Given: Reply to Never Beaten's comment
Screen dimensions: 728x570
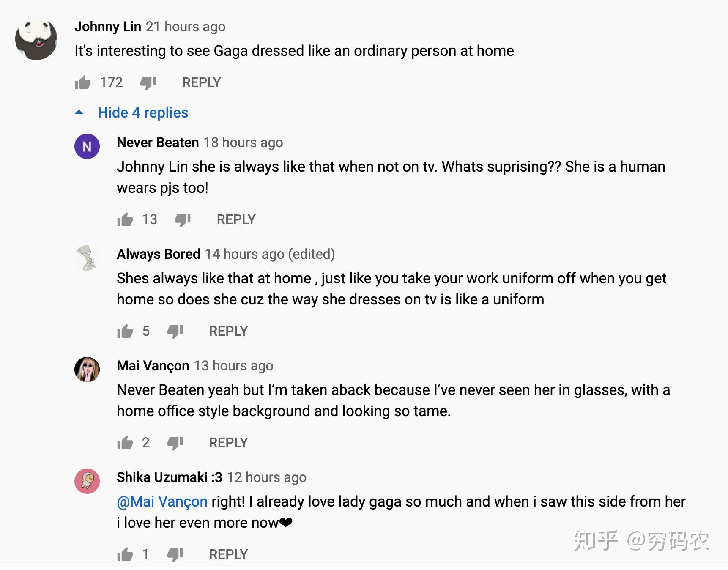Looking at the screenshot, I should pos(236,219).
